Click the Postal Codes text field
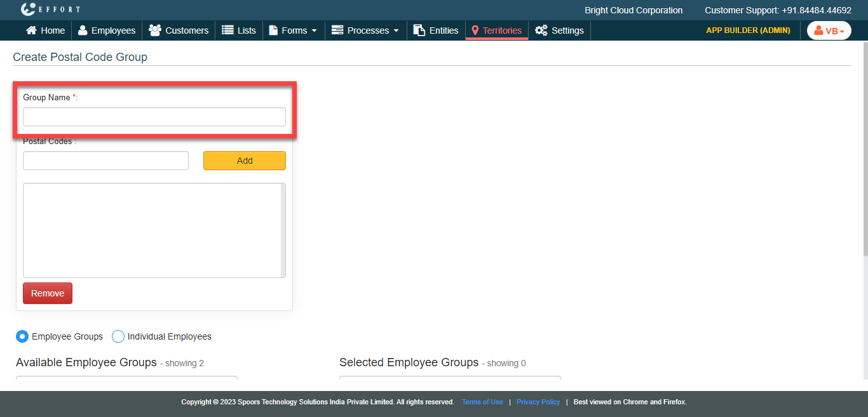 pos(105,161)
